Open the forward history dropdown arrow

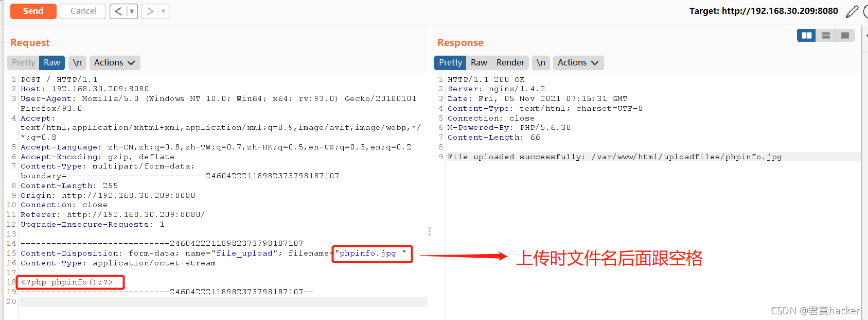point(163,11)
